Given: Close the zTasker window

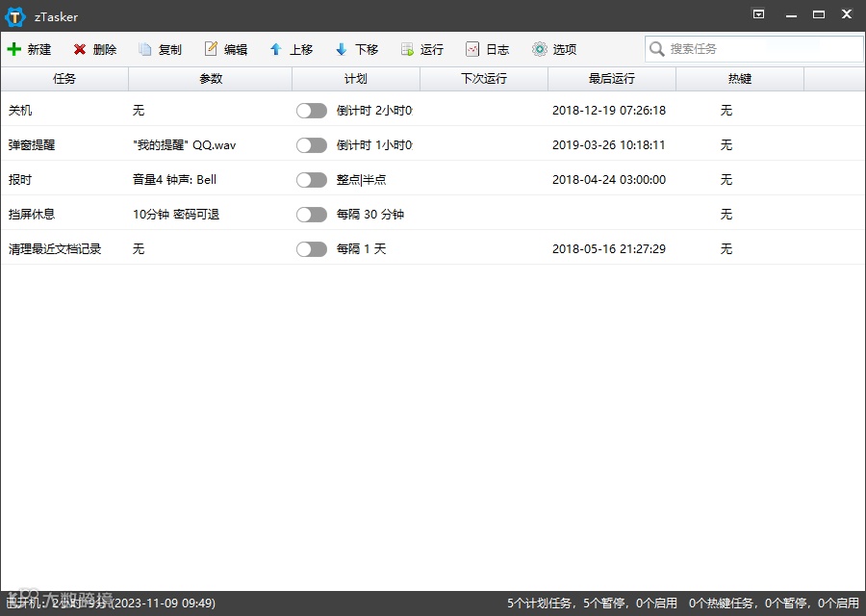Looking at the screenshot, I should pos(847,14).
